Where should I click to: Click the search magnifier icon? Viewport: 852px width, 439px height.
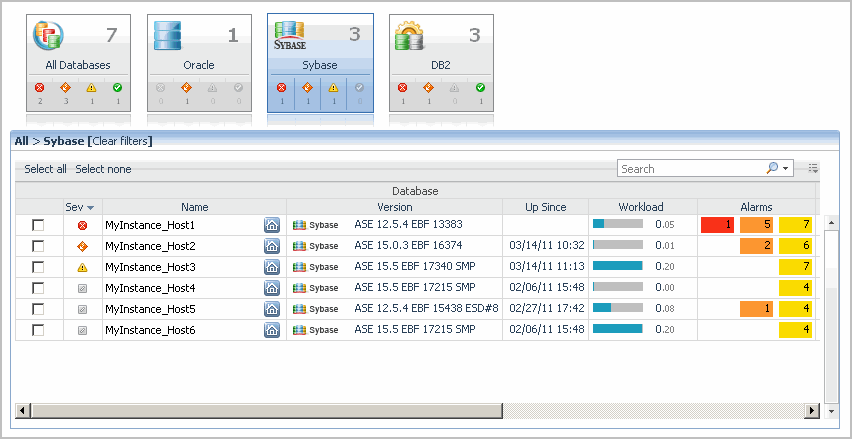[772, 168]
